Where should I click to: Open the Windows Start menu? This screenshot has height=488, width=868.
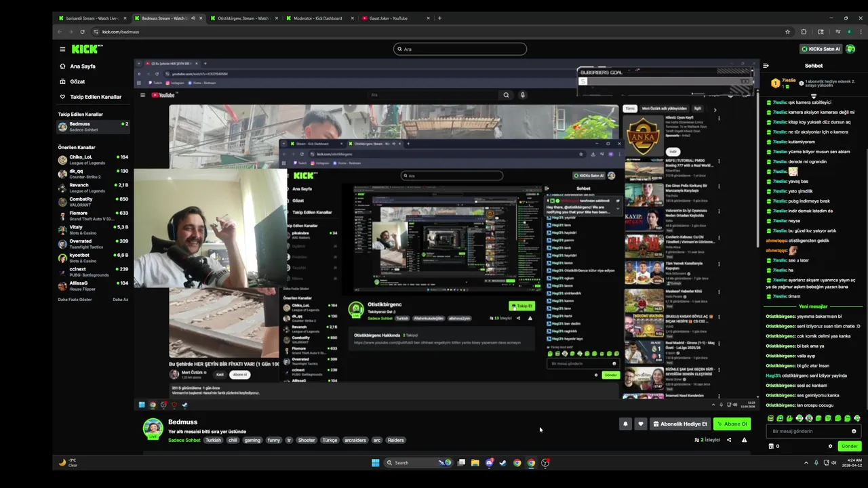click(x=375, y=463)
